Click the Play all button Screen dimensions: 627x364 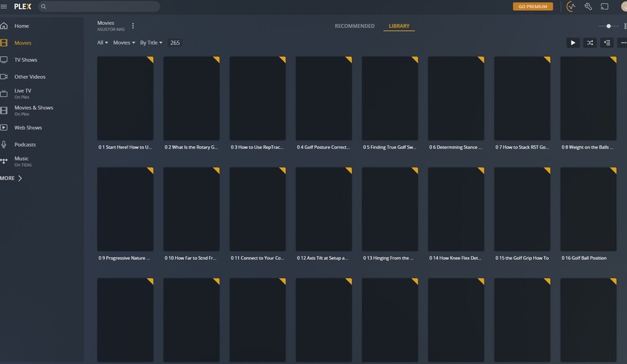(573, 43)
